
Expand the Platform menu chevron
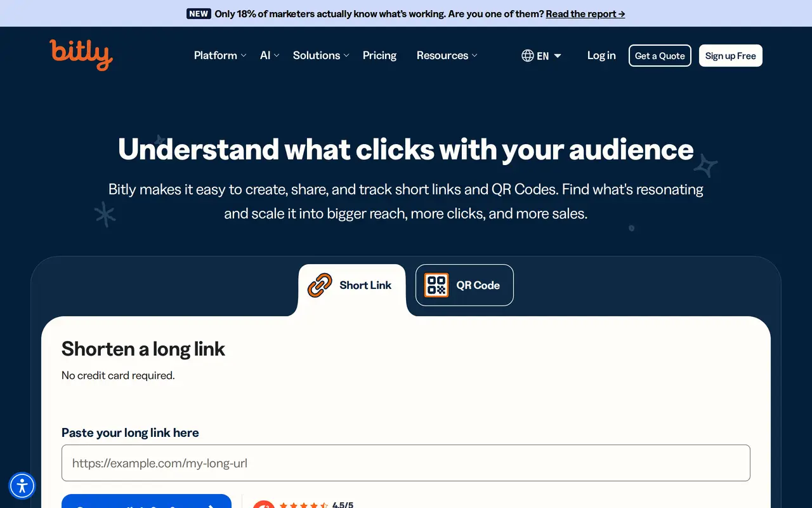[243, 56]
